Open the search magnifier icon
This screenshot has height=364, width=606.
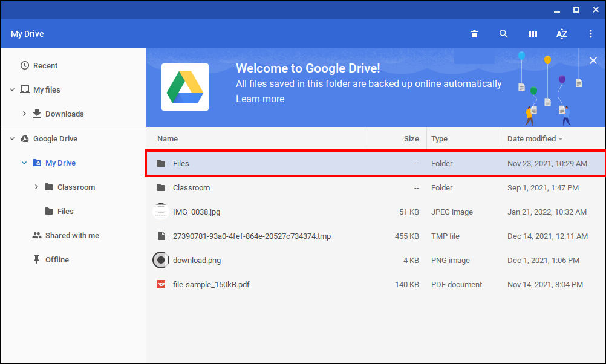point(503,34)
